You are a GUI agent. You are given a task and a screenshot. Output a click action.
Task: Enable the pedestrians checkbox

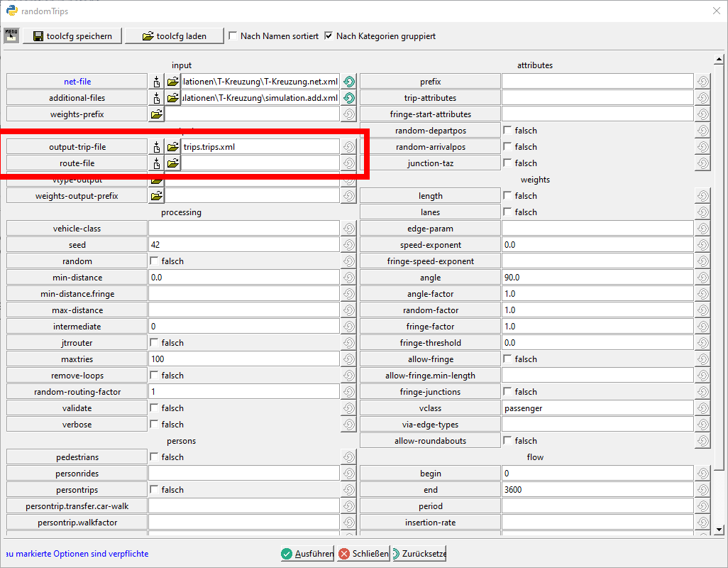pos(154,457)
